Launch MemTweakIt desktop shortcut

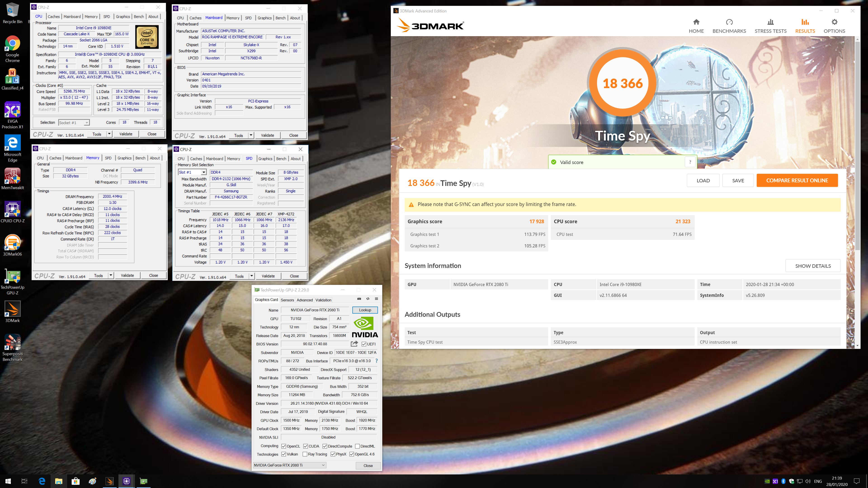[12, 179]
